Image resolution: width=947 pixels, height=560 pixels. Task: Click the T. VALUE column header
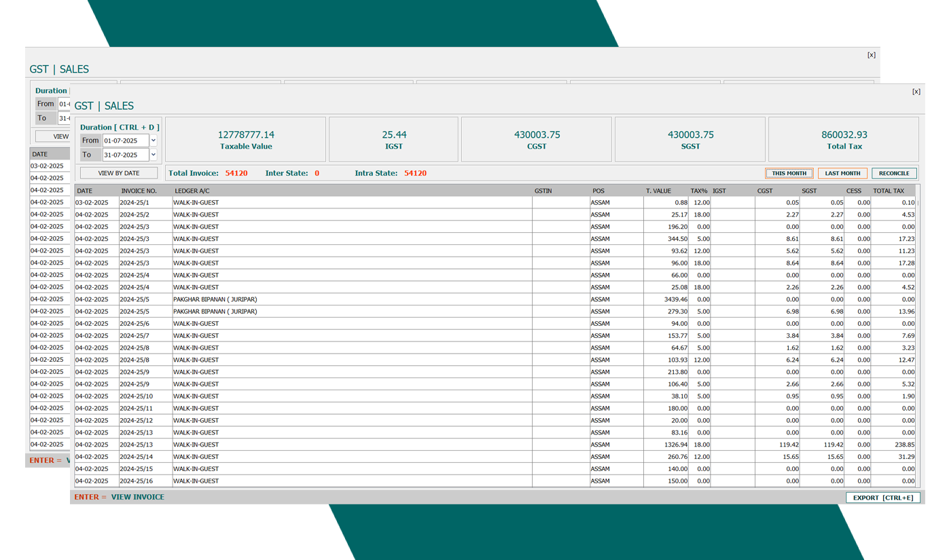[x=658, y=191]
